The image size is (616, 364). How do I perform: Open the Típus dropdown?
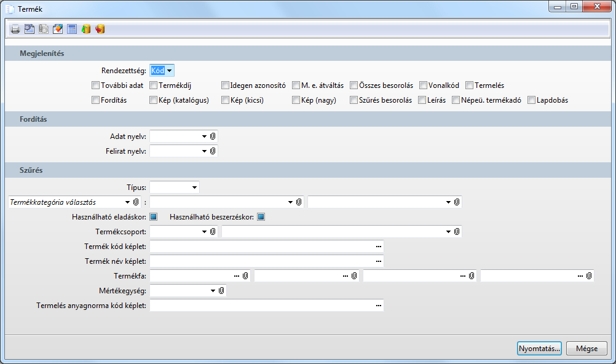(194, 188)
